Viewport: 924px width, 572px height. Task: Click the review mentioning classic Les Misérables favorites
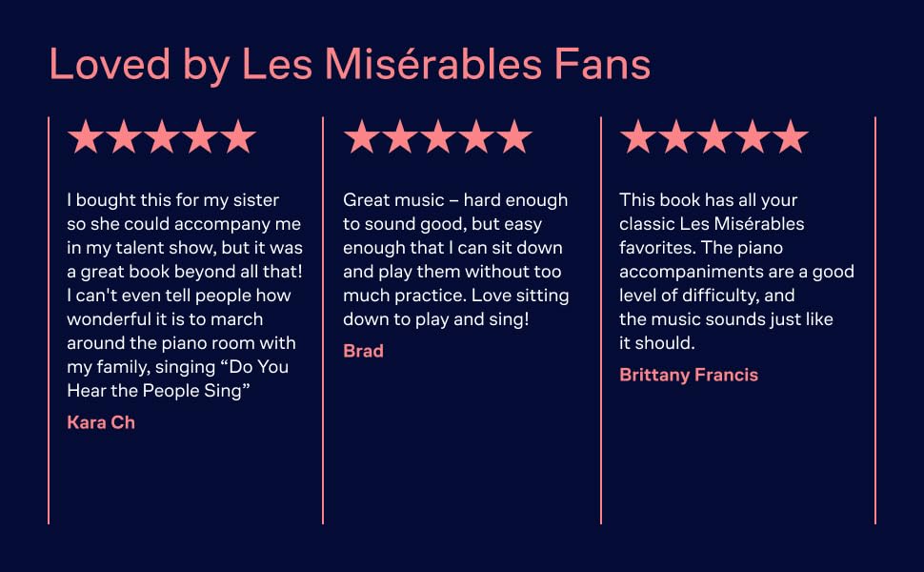[x=735, y=271]
